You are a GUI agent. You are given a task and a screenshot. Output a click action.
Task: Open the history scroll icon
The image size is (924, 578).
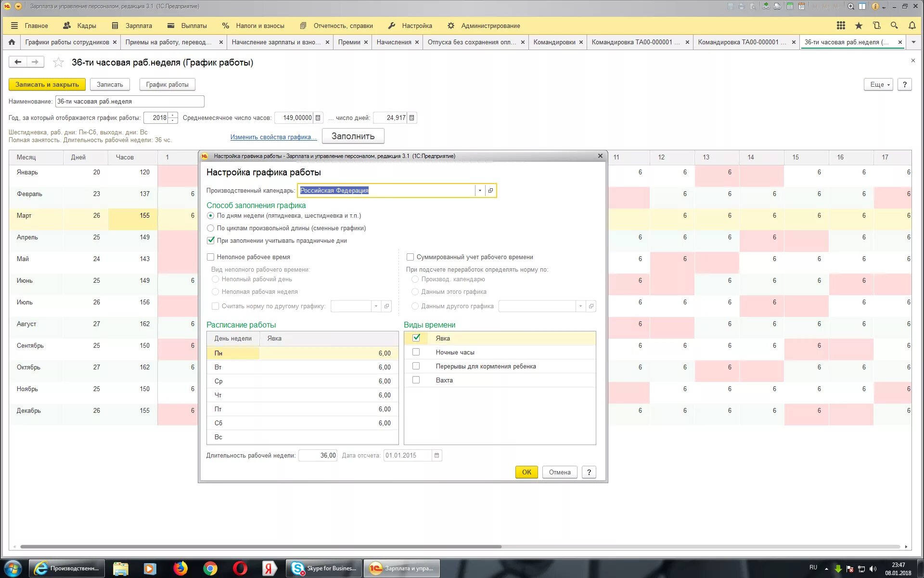click(x=876, y=26)
